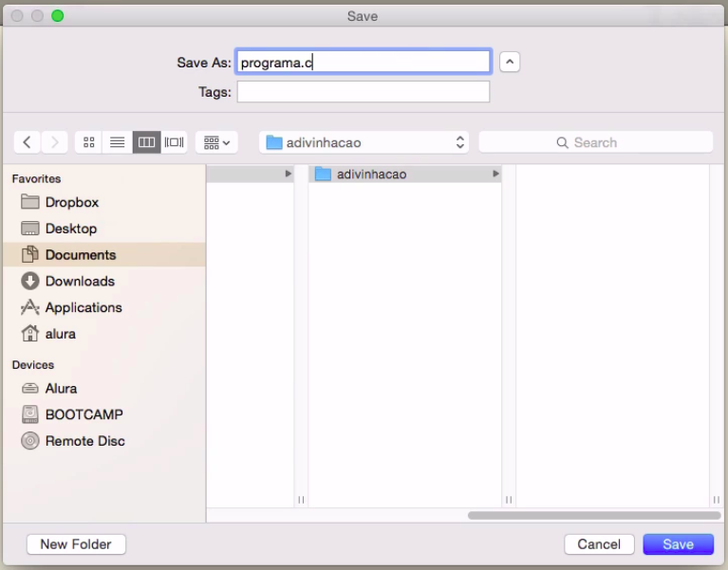Open Dropbox in the Favorites sidebar
The height and width of the screenshot is (570, 728).
71,202
